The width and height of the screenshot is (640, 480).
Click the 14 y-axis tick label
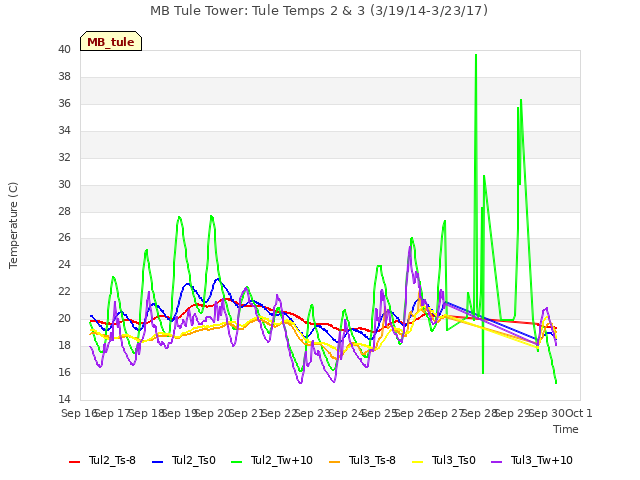coord(64,399)
